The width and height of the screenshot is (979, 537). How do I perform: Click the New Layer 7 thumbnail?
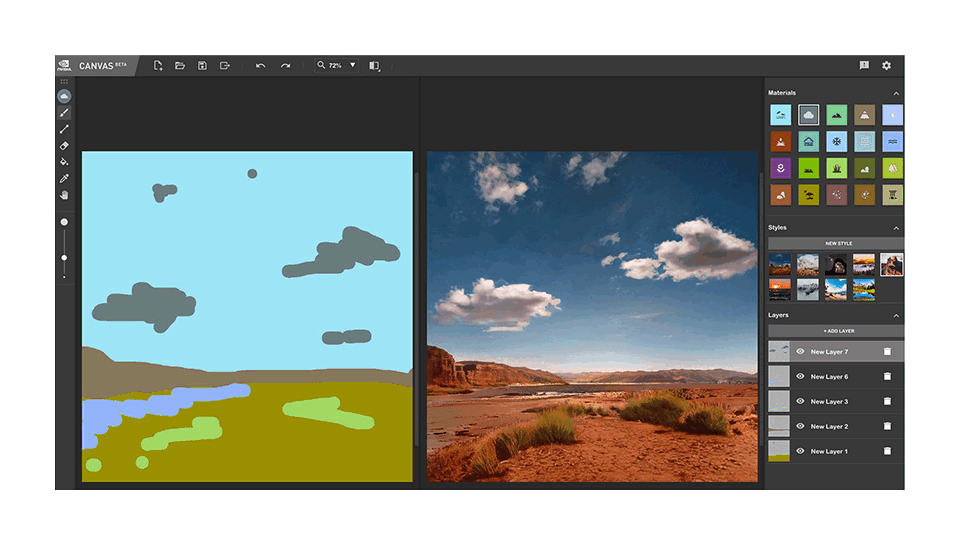point(779,352)
